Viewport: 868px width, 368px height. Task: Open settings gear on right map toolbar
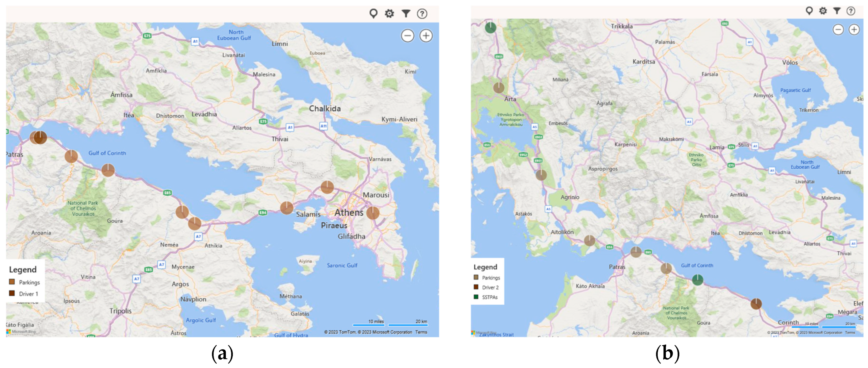point(823,11)
